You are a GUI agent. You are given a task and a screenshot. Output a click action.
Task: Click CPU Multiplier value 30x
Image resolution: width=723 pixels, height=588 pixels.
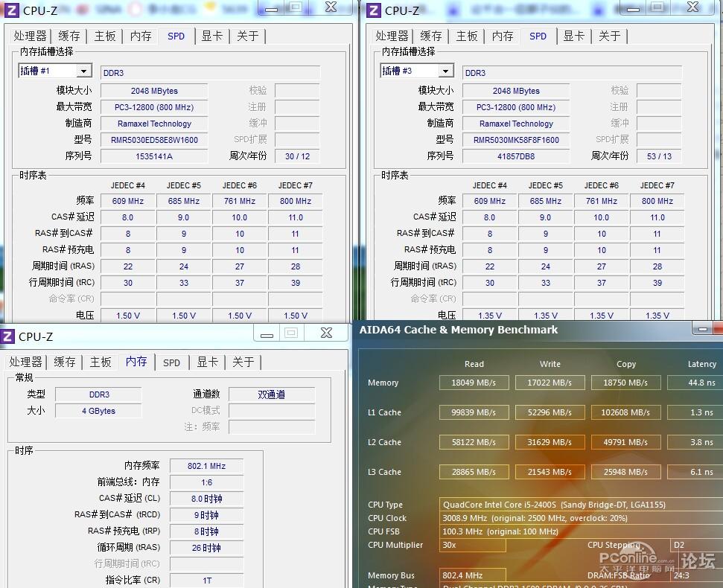(473, 545)
